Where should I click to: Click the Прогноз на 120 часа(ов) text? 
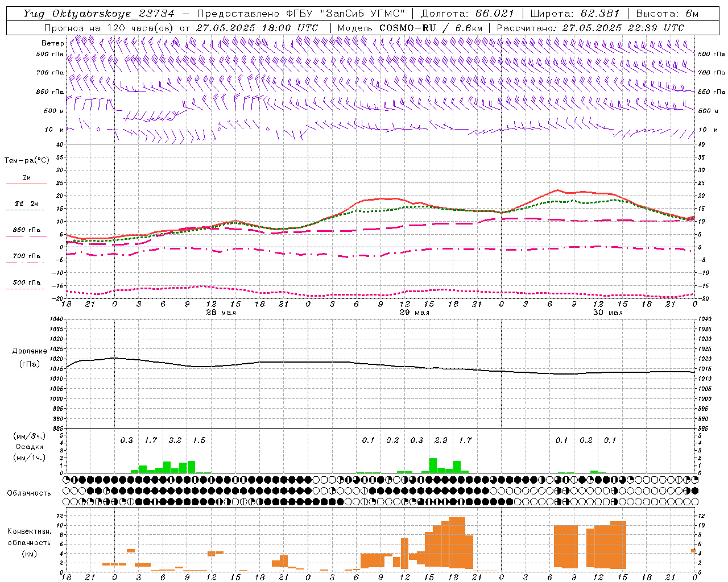coord(110,28)
